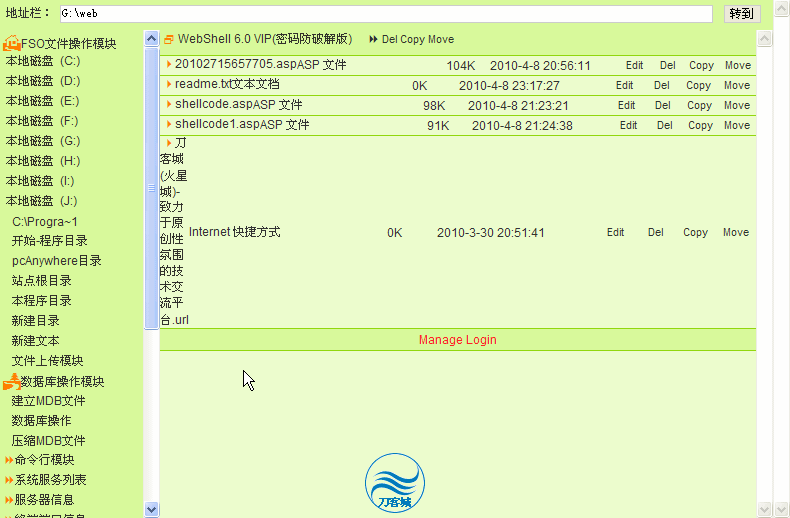Move the readme.txt file
Image resolution: width=790 pixels, height=518 pixels.
tap(737, 86)
